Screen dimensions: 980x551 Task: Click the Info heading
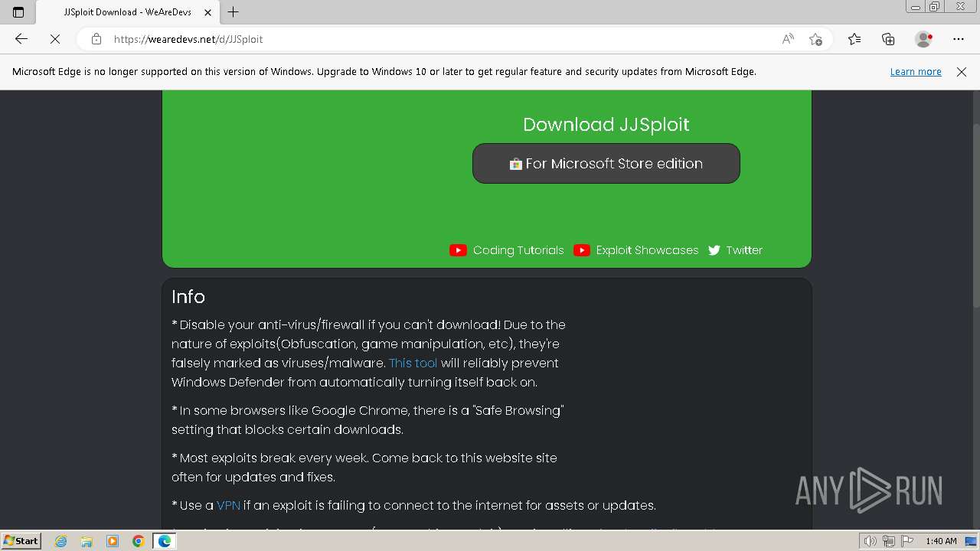tap(188, 296)
